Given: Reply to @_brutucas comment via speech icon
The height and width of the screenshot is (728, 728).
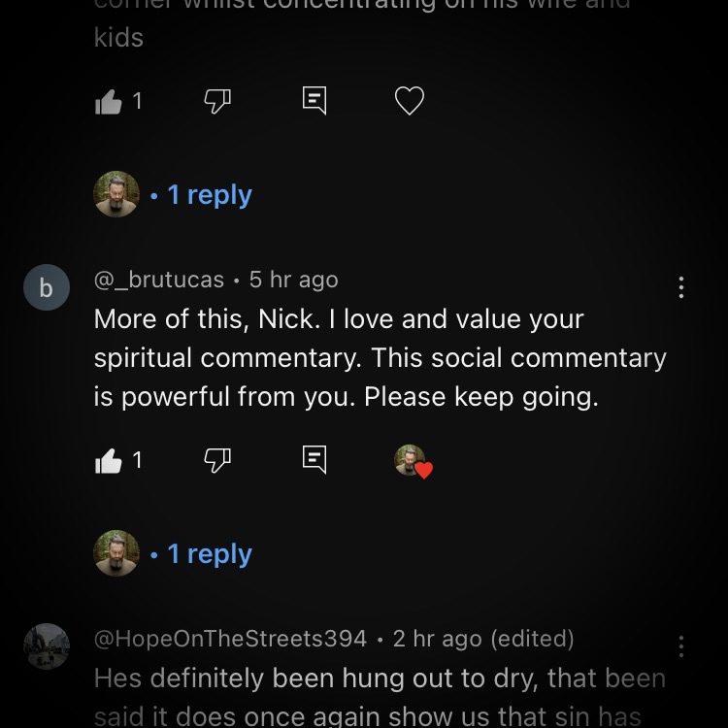Looking at the screenshot, I should point(314,460).
